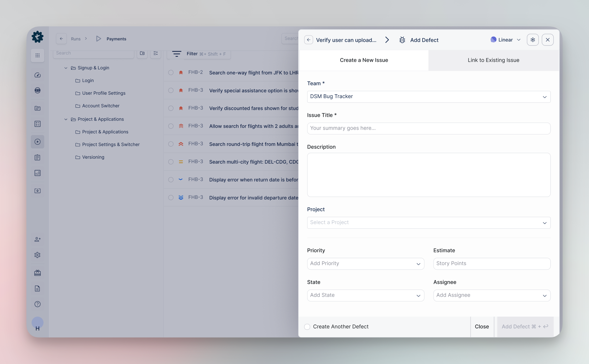Screen dimensions: 589x364
Task: Open the test runs play icon in sidebar
Action: pyautogui.click(x=38, y=142)
